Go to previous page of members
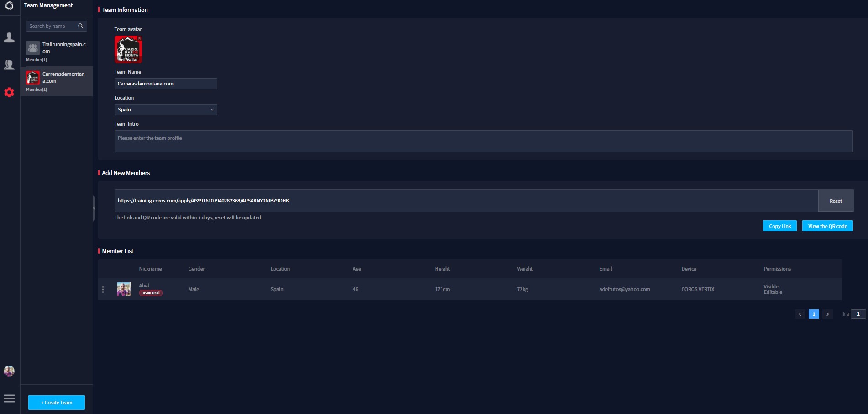Viewport: 868px width, 414px height. tap(800, 314)
